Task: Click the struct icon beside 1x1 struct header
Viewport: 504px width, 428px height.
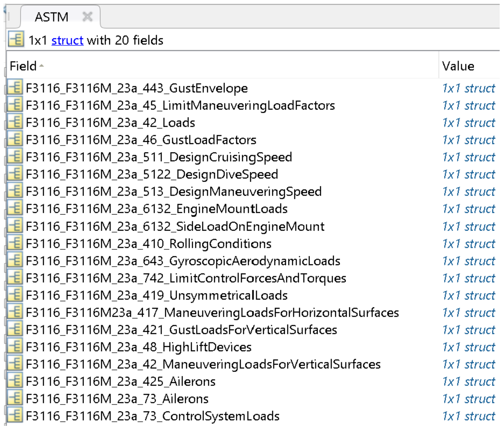Action: [16, 39]
